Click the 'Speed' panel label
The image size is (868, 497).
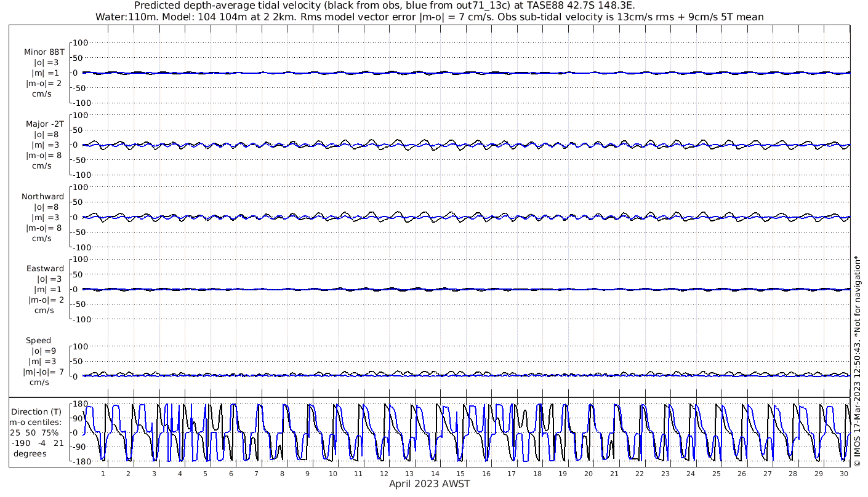tap(39, 341)
